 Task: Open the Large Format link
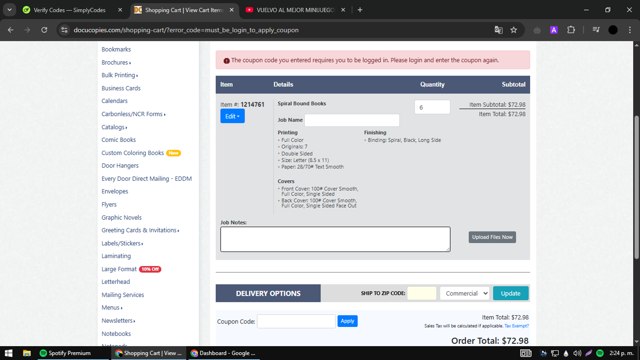coord(119,269)
